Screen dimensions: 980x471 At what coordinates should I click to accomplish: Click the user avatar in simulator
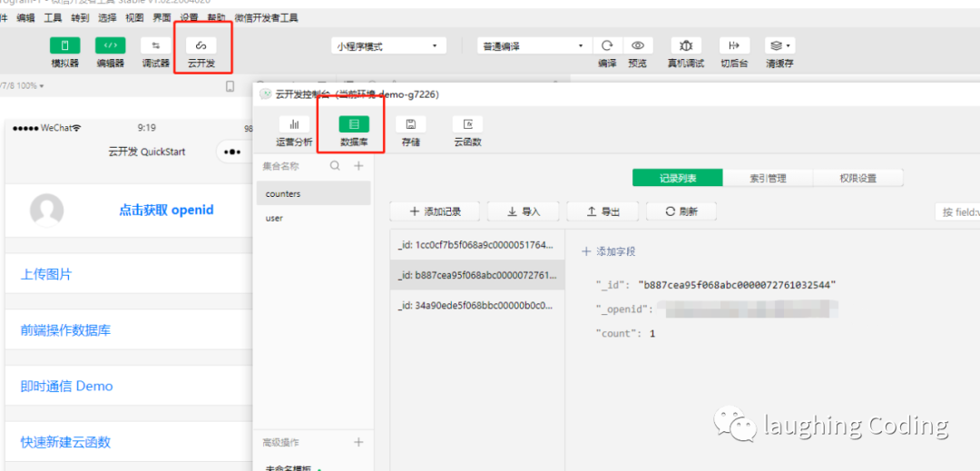[47, 210]
